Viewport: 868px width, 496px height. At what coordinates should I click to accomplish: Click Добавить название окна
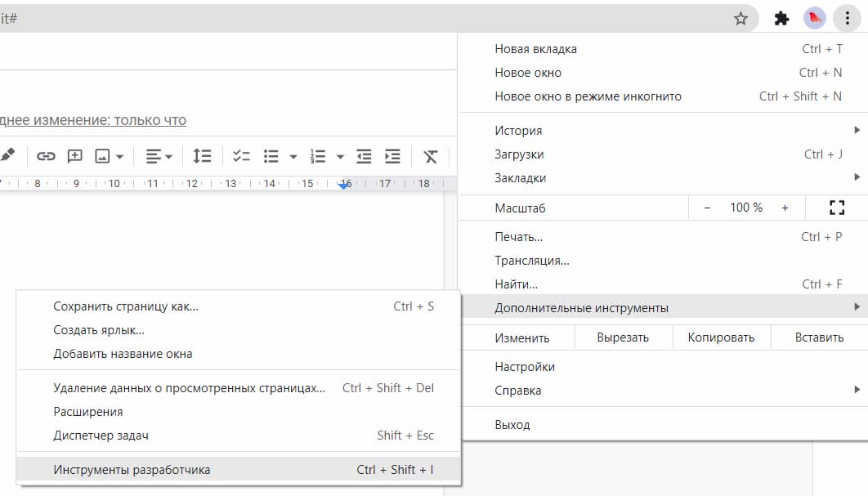[239, 354]
